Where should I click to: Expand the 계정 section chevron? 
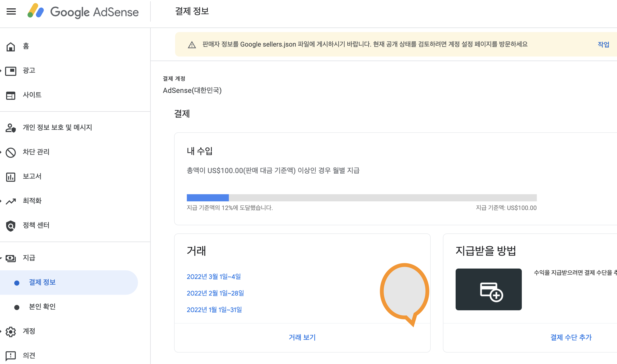(x=1, y=331)
